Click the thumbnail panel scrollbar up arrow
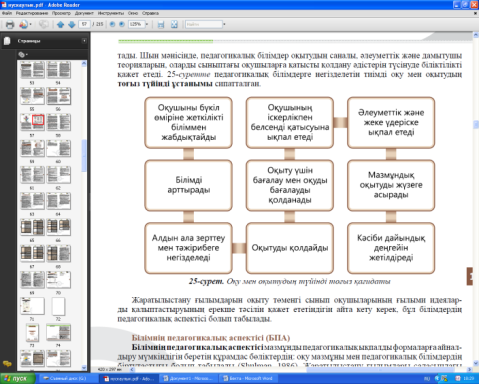The image size is (479, 384). click(x=84, y=63)
